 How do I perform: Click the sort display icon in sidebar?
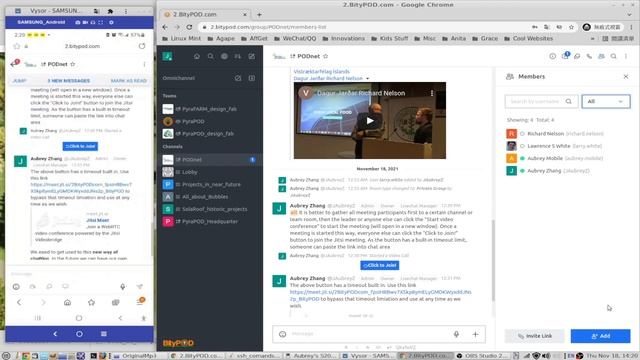click(238, 56)
